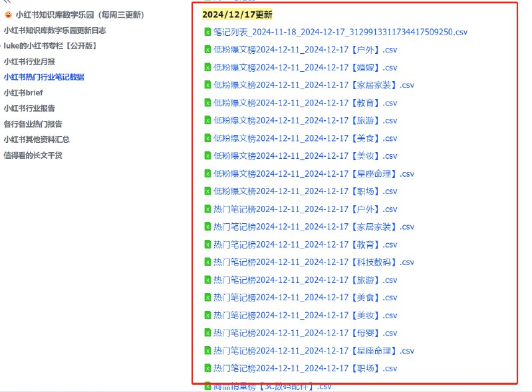The height and width of the screenshot is (392, 532).
Task: Click the file icon for 热门笔记榜【科技数码】
Action: pos(207,262)
